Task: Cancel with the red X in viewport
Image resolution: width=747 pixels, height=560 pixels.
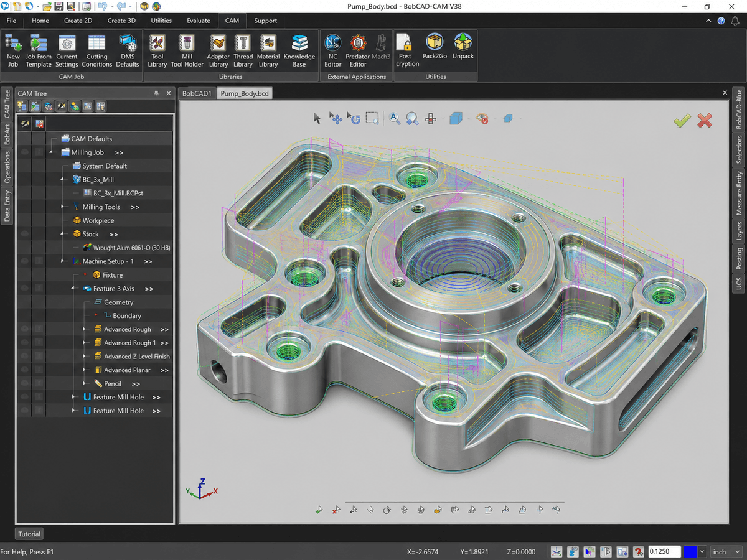Action: pos(705,121)
